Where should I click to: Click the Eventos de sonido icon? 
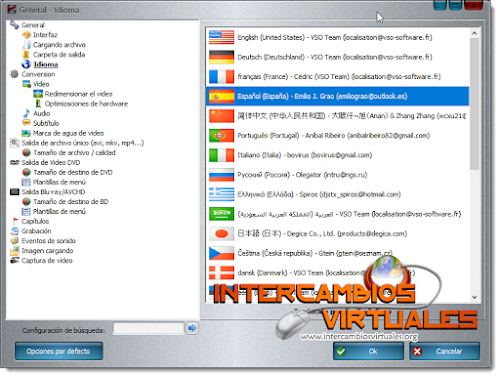[15, 241]
